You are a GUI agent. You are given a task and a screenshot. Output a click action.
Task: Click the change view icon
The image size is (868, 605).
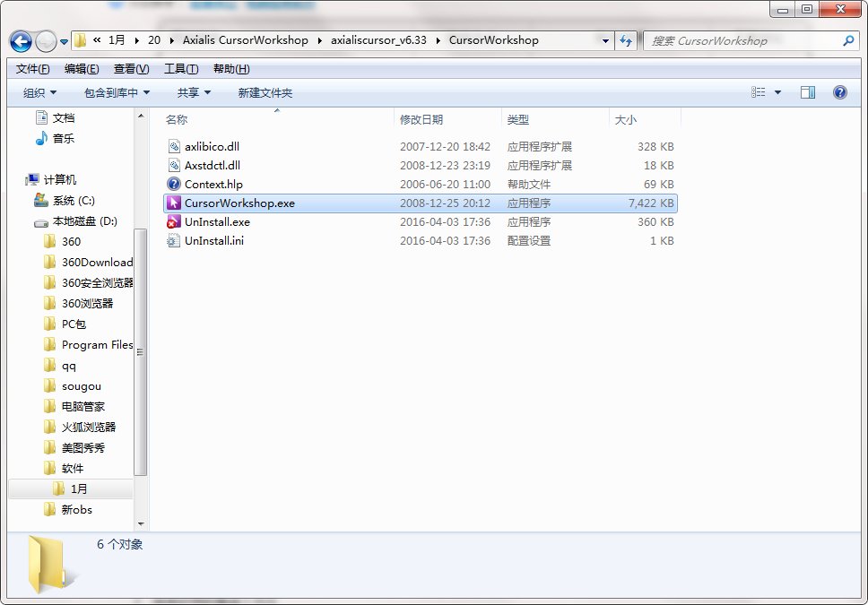758,92
